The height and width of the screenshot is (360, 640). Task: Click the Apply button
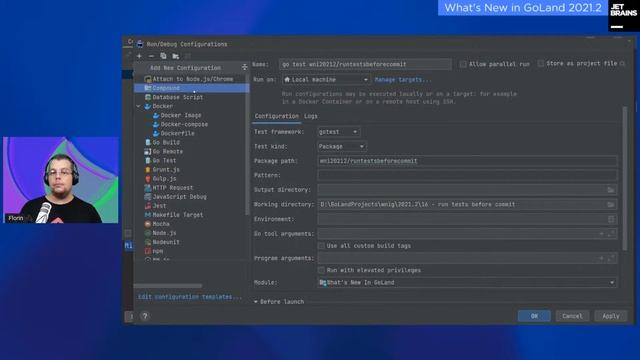click(x=611, y=316)
